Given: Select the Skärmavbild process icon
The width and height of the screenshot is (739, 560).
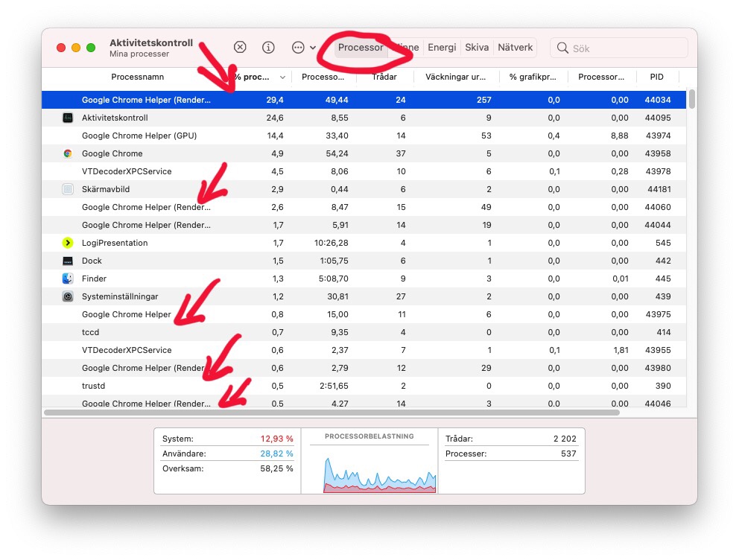Looking at the screenshot, I should [68, 189].
